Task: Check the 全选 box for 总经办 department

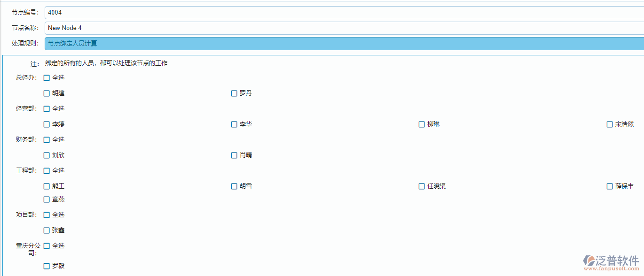Action: click(47, 77)
